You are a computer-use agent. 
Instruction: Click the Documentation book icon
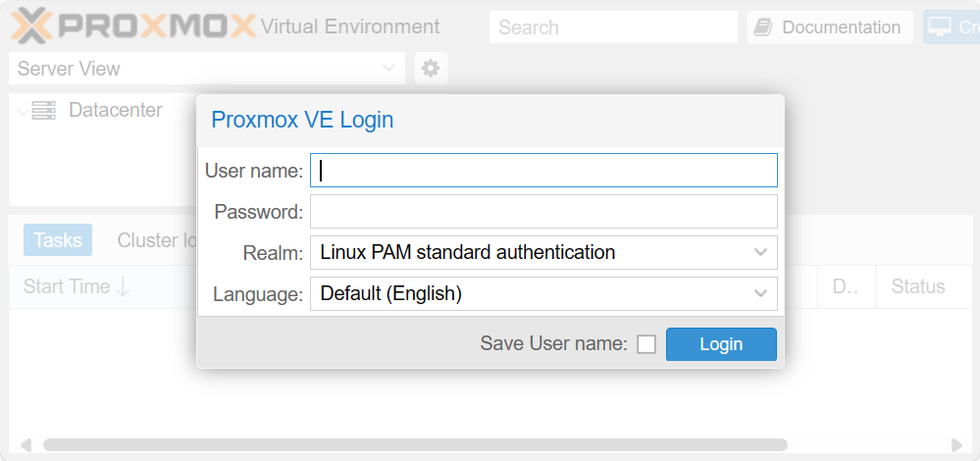click(x=763, y=27)
